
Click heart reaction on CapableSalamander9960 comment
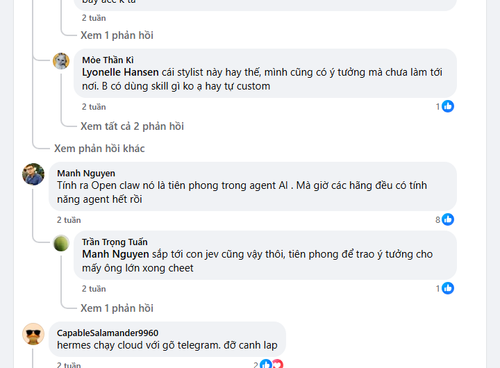point(277,364)
